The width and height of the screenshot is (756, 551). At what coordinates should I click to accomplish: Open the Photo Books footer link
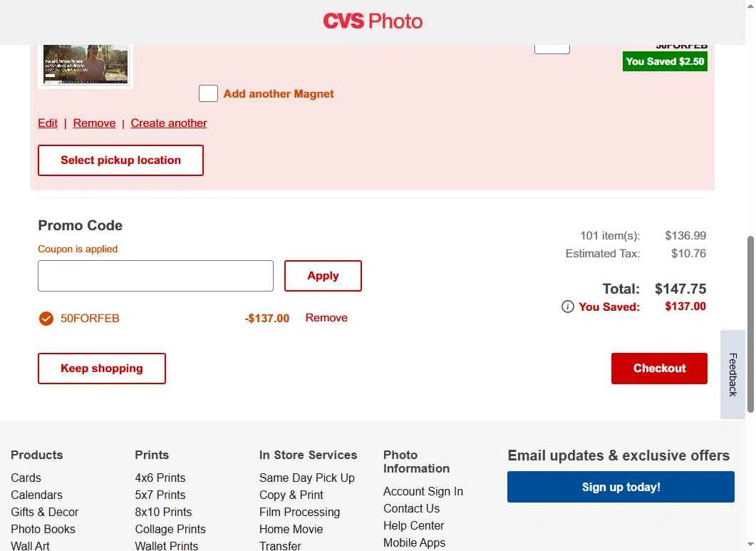coord(43,530)
